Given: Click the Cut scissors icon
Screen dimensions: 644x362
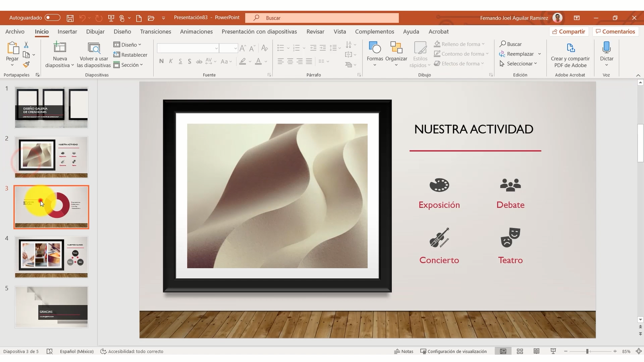Looking at the screenshot, I should point(26,45).
